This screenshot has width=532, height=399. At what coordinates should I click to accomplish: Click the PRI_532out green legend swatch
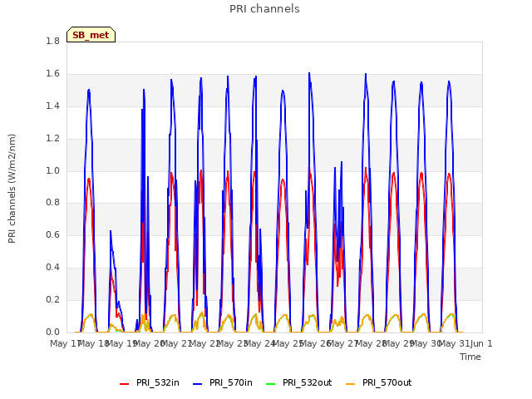[x=271, y=384]
